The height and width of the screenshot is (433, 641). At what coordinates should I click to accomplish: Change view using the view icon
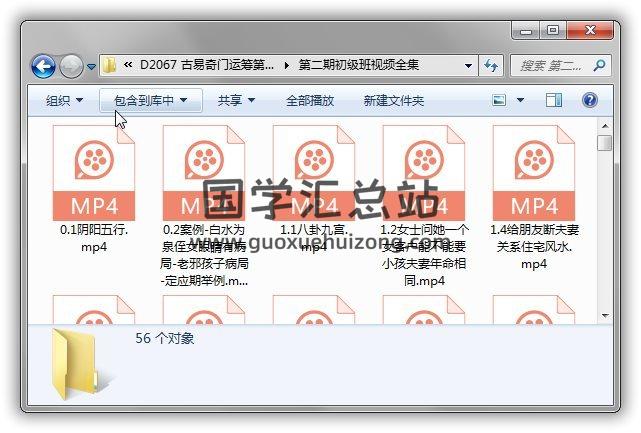[499, 100]
